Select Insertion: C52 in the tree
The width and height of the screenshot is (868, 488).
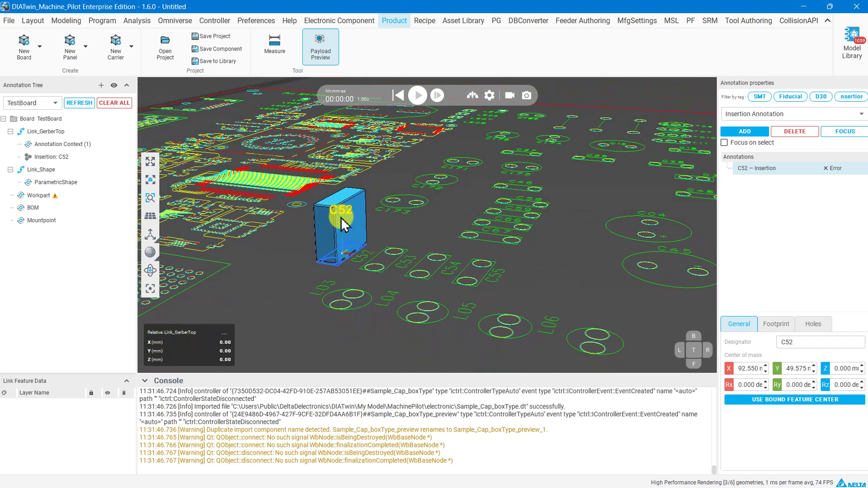51,157
